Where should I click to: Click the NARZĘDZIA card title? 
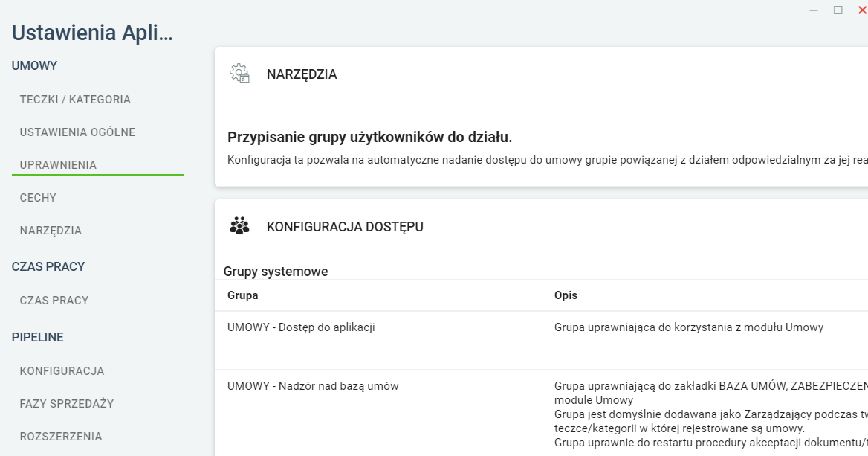302,74
